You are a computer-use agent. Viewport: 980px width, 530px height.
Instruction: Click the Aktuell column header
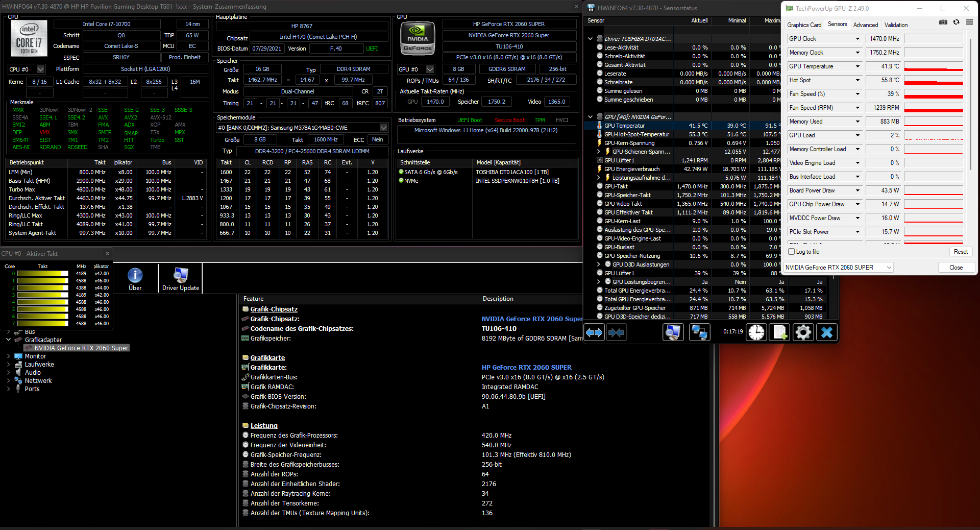click(692, 21)
